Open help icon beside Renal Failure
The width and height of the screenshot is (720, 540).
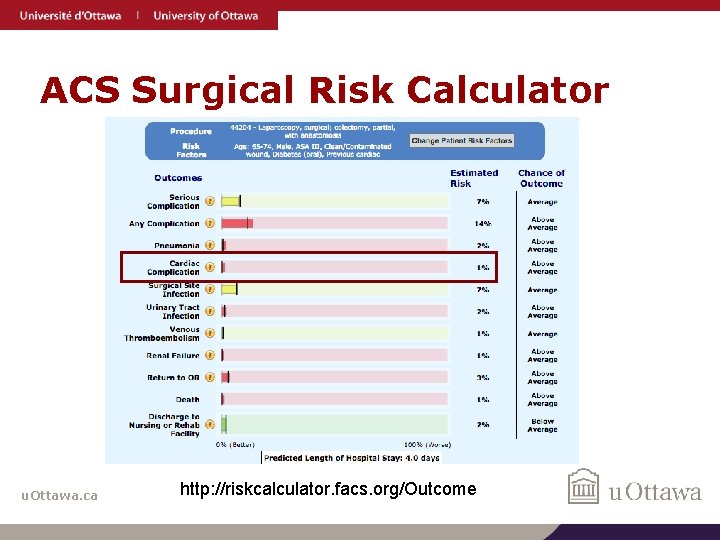pos(210,355)
